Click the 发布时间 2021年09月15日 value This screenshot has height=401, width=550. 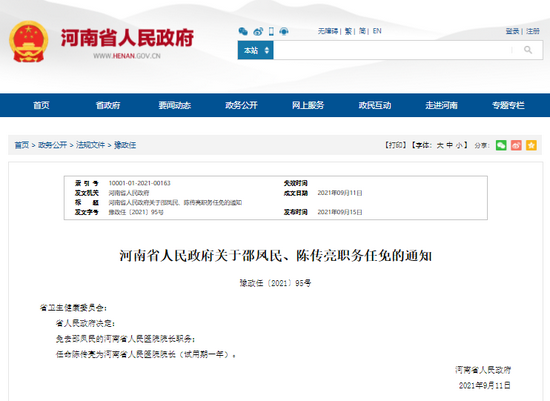340,212
